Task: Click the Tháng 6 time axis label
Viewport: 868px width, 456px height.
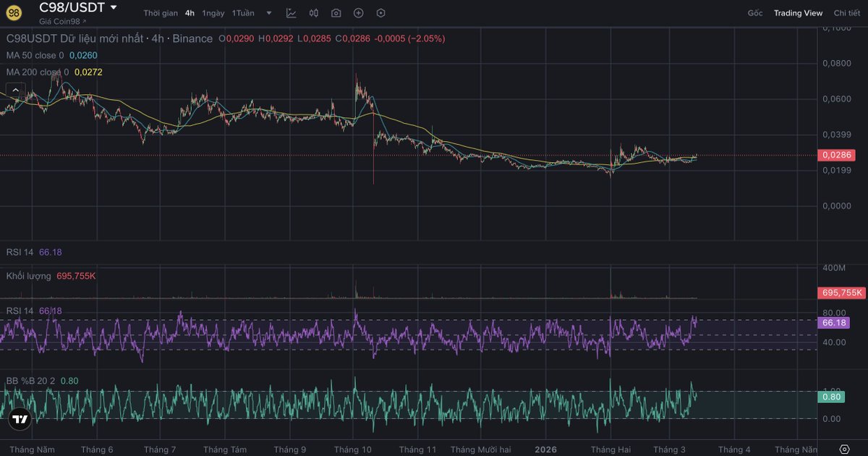Action: (97, 449)
